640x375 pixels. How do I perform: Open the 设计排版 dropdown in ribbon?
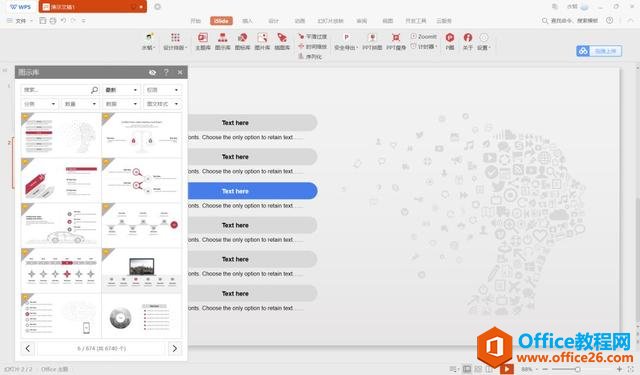175,42
